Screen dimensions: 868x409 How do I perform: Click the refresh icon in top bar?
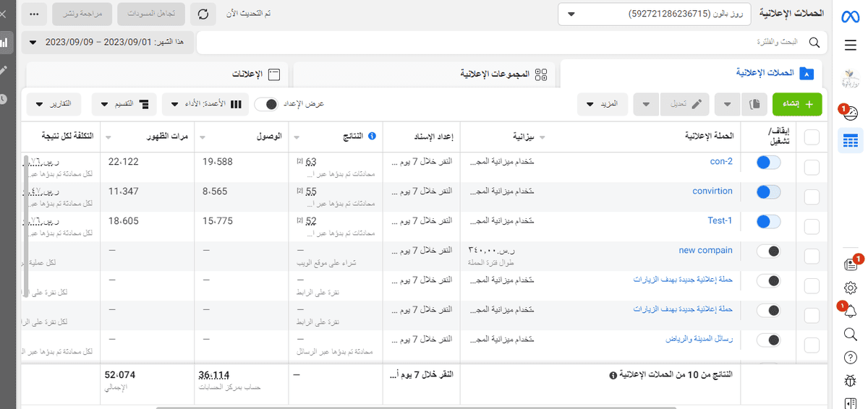203,14
